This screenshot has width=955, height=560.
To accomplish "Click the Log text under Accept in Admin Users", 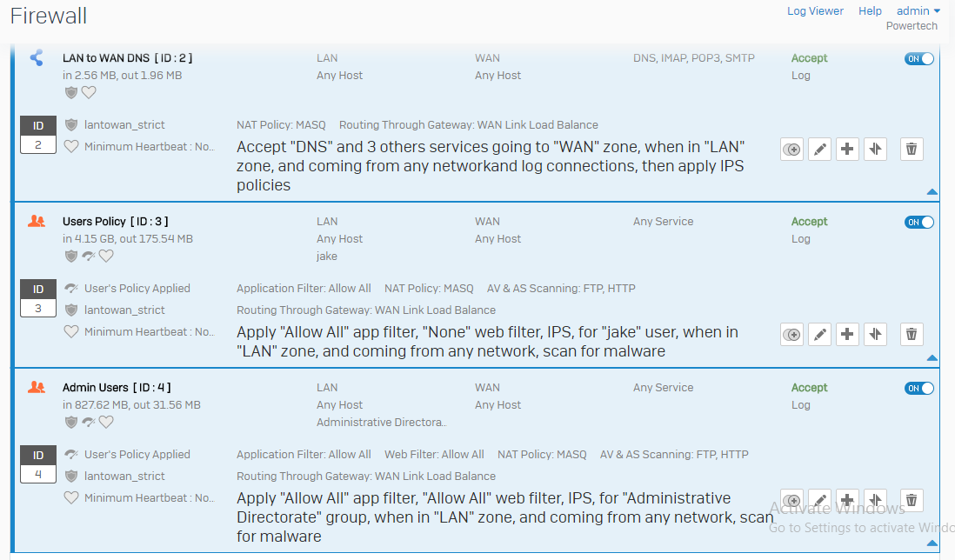I will (800, 405).
